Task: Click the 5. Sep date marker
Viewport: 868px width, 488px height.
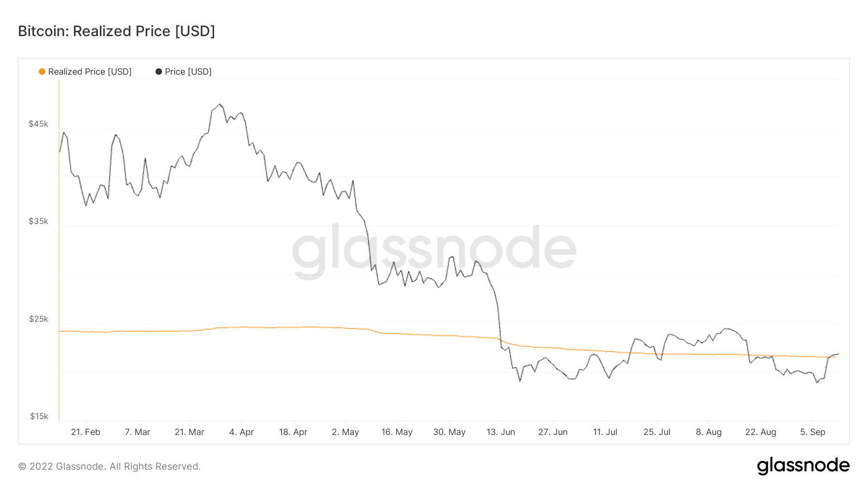Action: point(813,432)
